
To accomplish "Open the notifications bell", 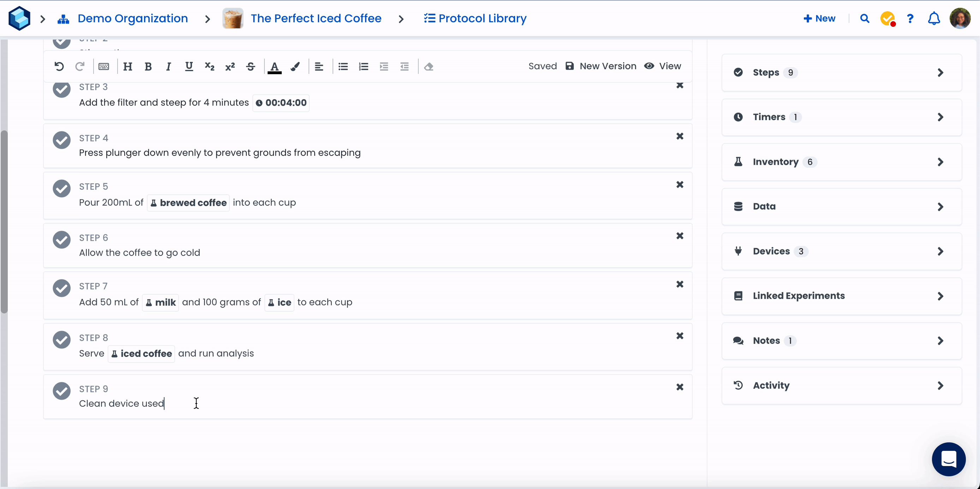I will [x=934, y=18].
